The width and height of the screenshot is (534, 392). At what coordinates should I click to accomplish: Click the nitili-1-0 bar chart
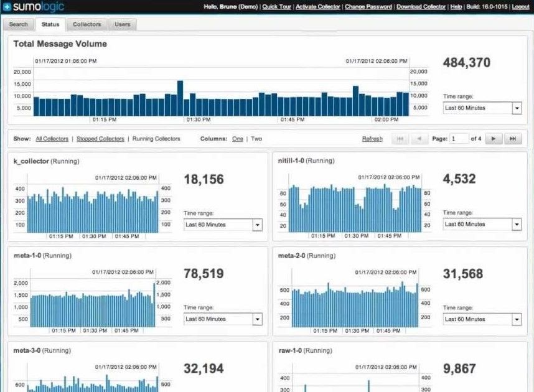click(x=355, y=208)
